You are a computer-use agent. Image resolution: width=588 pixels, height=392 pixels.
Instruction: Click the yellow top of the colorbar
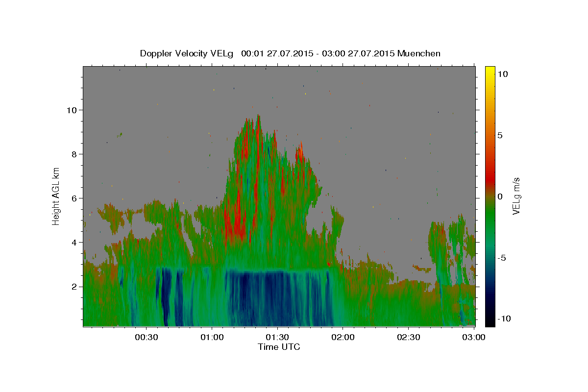click(490, 70)
